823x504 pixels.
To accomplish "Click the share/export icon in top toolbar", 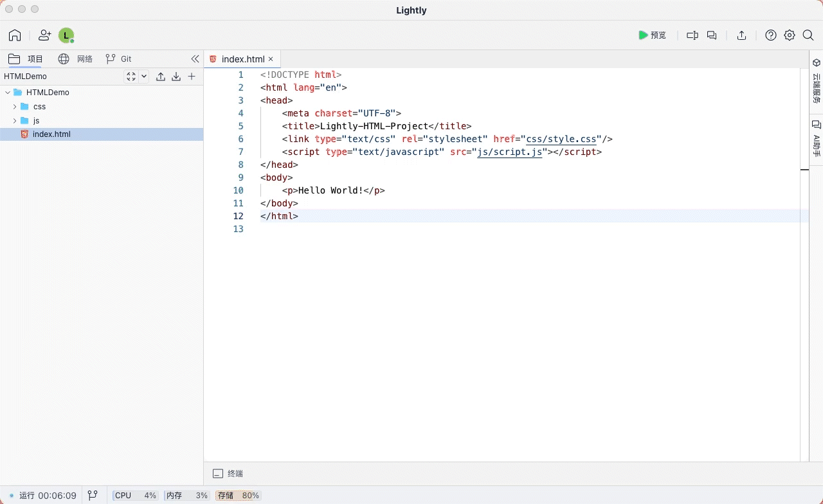I will 741,35.
